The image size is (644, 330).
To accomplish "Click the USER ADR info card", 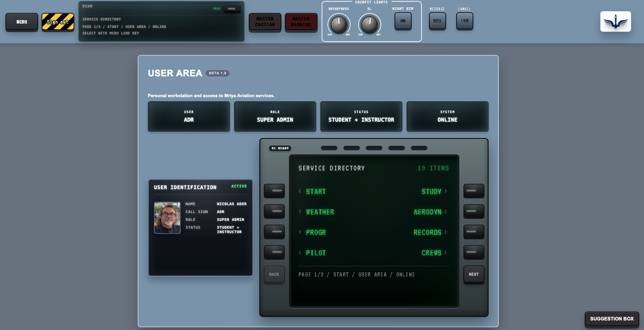I will pos(189,117).
